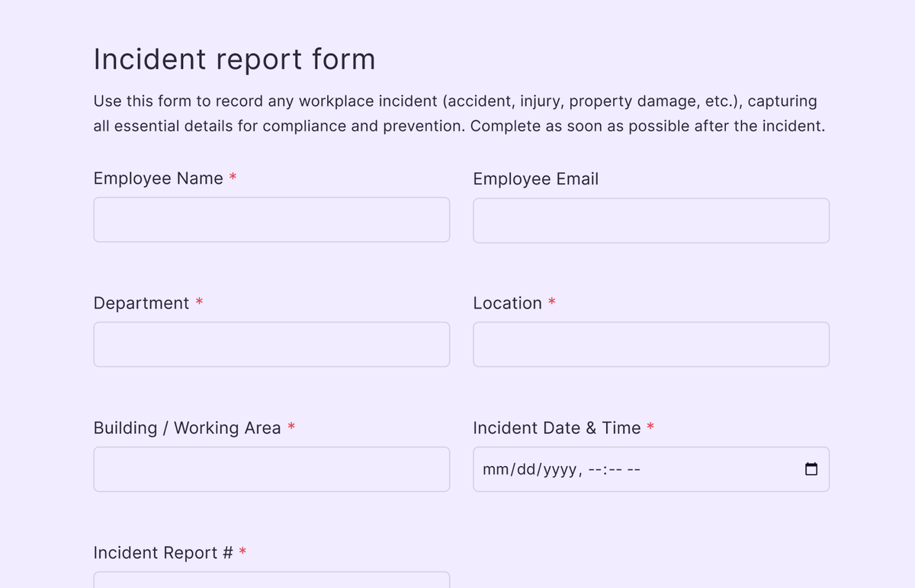Click the Incident report form title

[234, 59]
